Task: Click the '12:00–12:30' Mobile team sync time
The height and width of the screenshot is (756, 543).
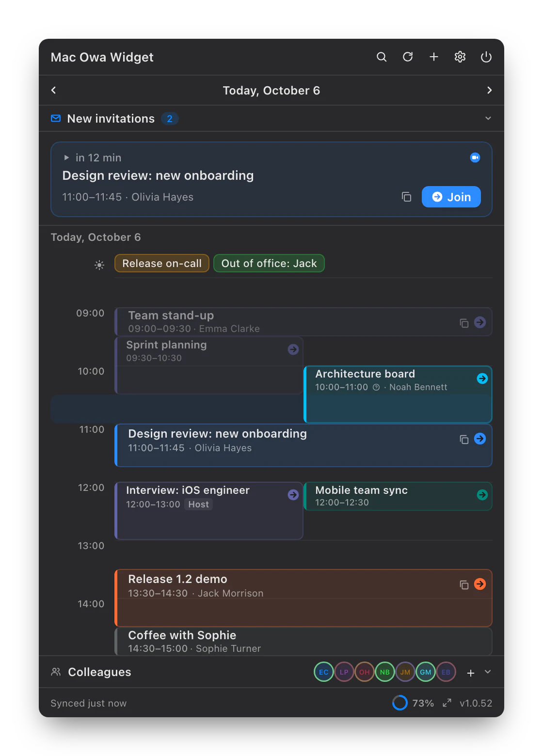Action: 342,503
